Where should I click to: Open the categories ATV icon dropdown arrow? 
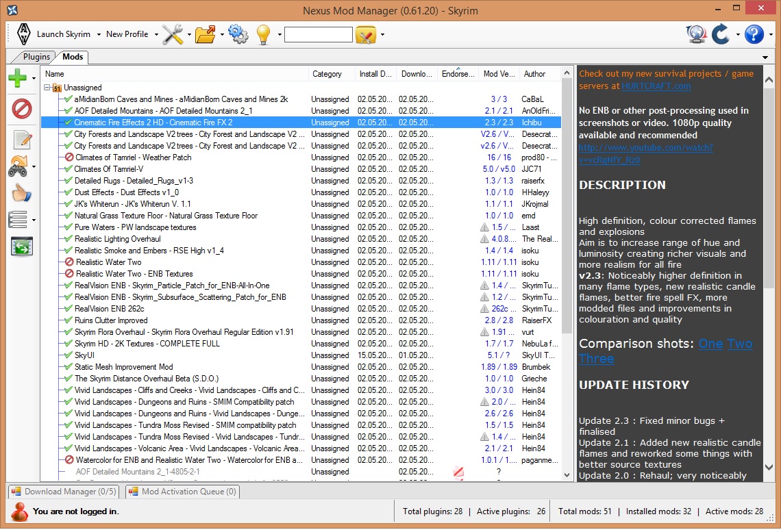pyautogui.click(x=34, y=166)
